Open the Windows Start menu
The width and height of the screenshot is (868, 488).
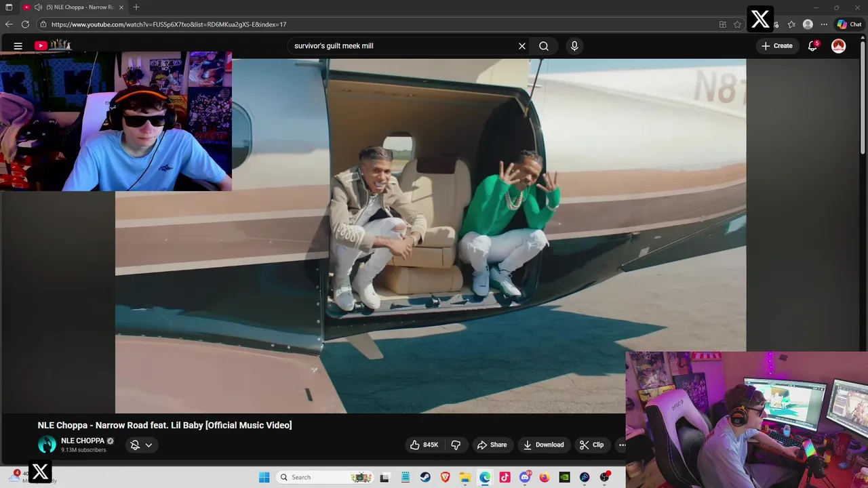[x=264, y=477]
